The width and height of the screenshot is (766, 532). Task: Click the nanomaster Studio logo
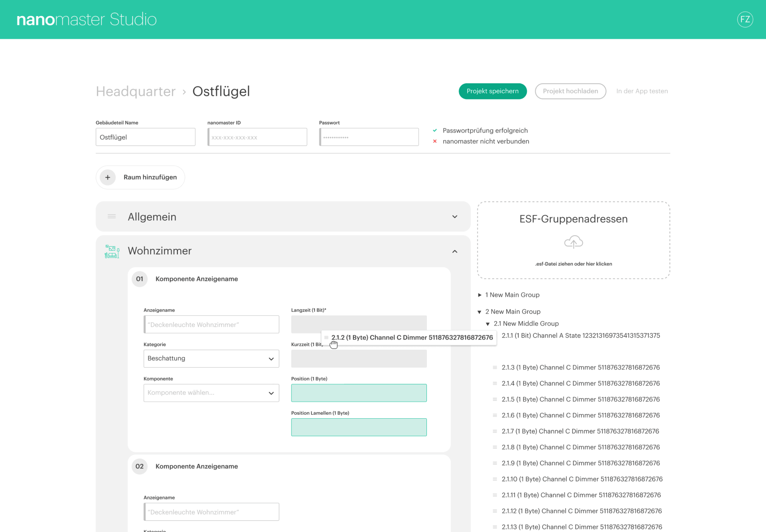(86, 19)
